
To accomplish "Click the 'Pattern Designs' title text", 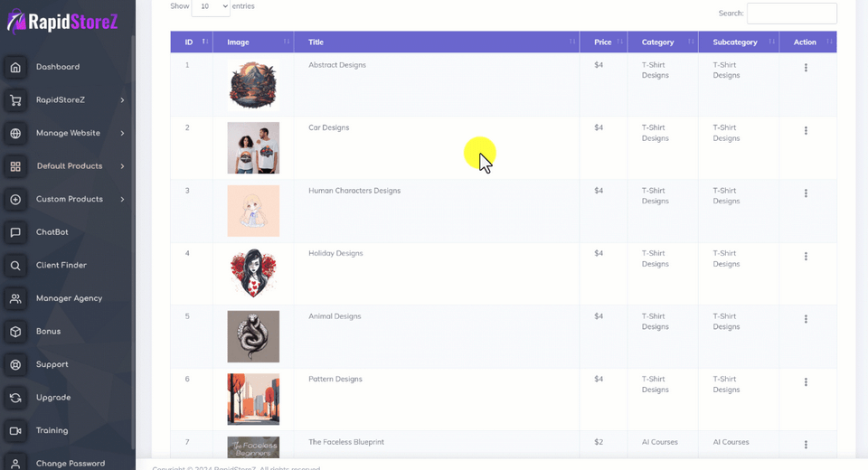I will click(335, 380).
